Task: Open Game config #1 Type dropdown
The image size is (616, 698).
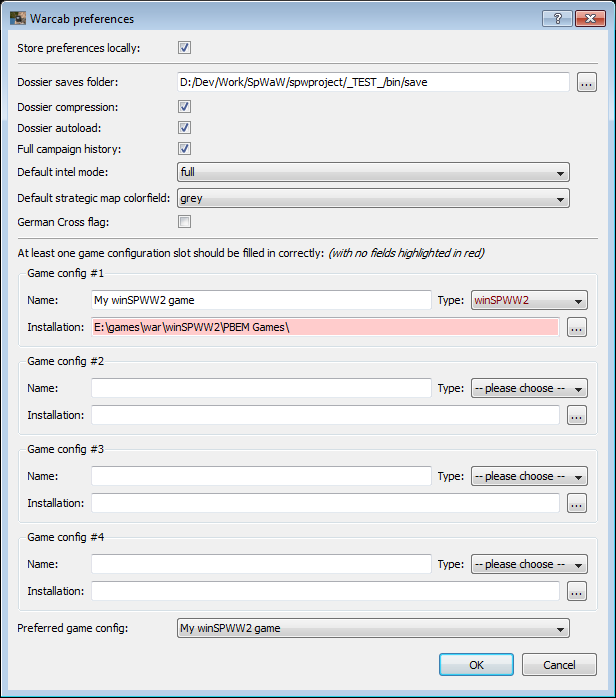Action: point(529,300)
